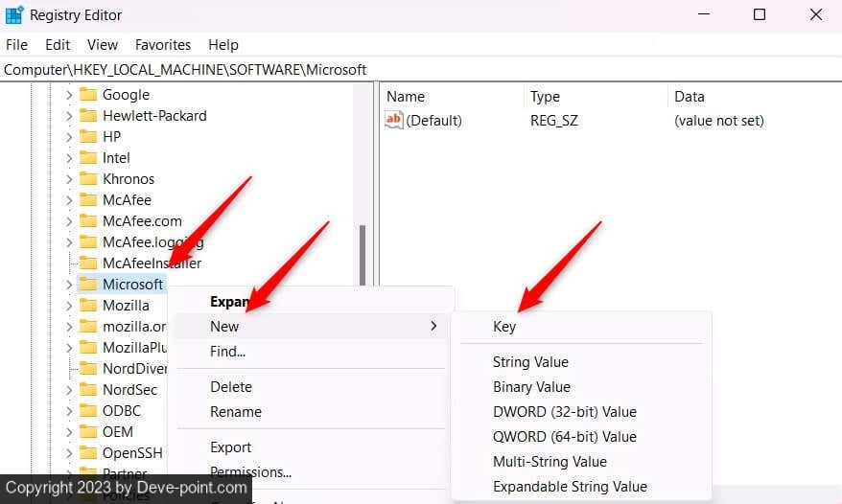The image size is (842, 504).
Task: Click the registry path address bar
Action: tap(420, 70)
